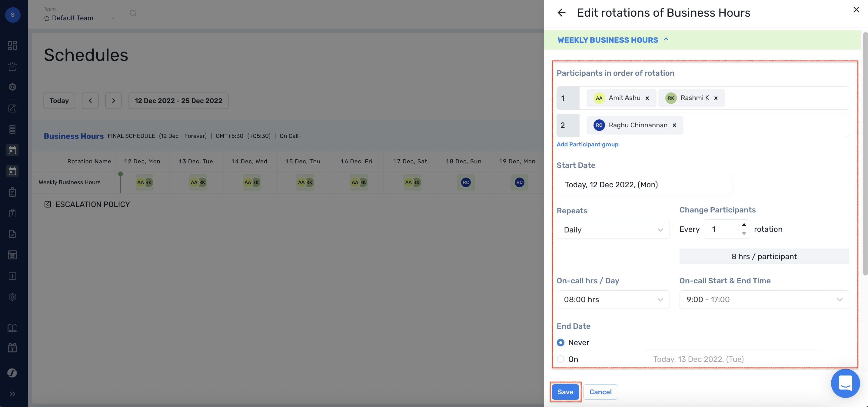Increment the change participants rotation count
This screenshot has height=407, width=868.
click(x=744, y=225)
